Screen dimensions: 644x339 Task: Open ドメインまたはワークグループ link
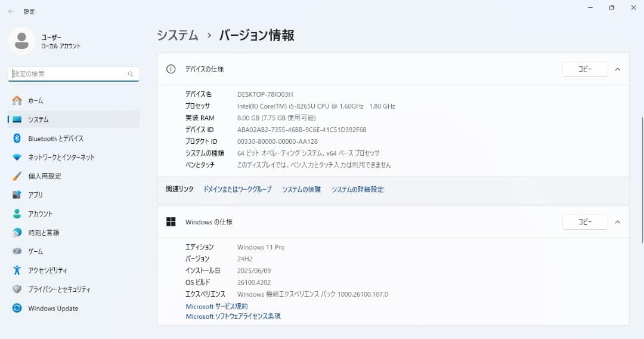(237, 189)
